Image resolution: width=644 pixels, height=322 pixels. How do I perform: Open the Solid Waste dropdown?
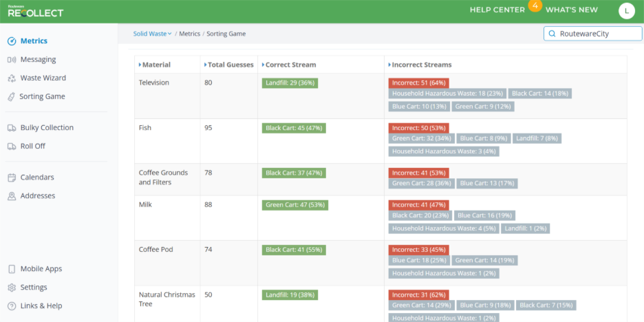pyautogui.click(x=152, y=34)
